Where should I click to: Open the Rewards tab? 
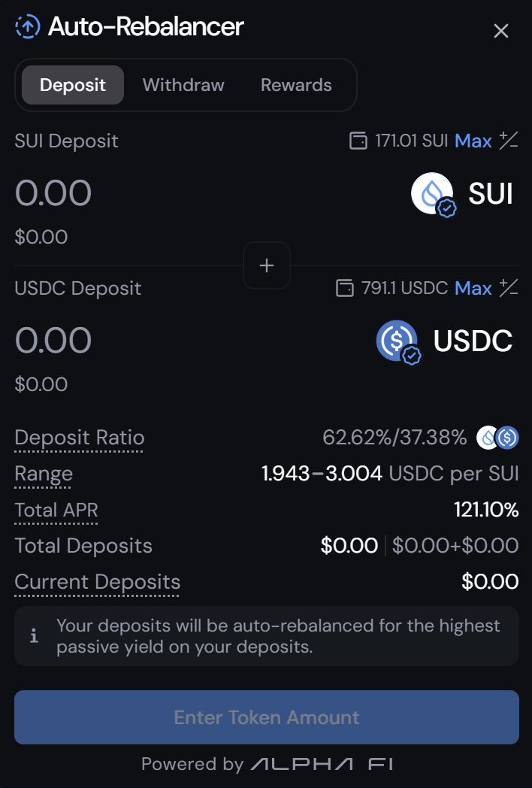296,85
